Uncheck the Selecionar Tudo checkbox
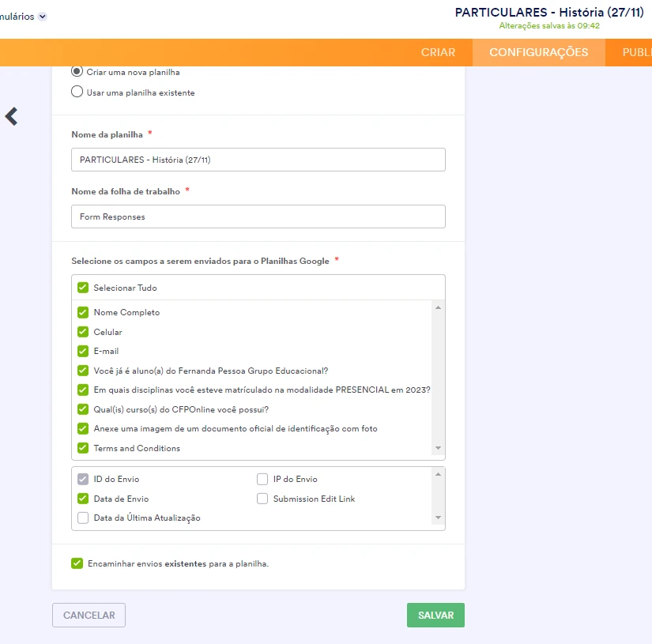The image size is (652, 644). pyautogui.click(x=82, y=288)
